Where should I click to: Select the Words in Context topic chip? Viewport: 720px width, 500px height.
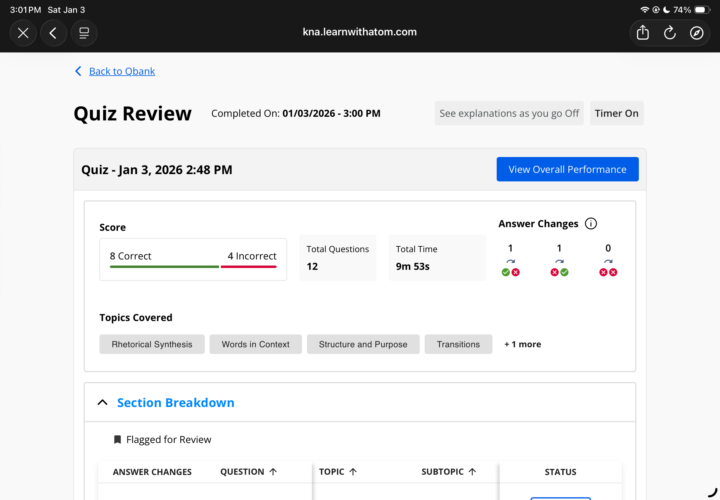(255, 344)
